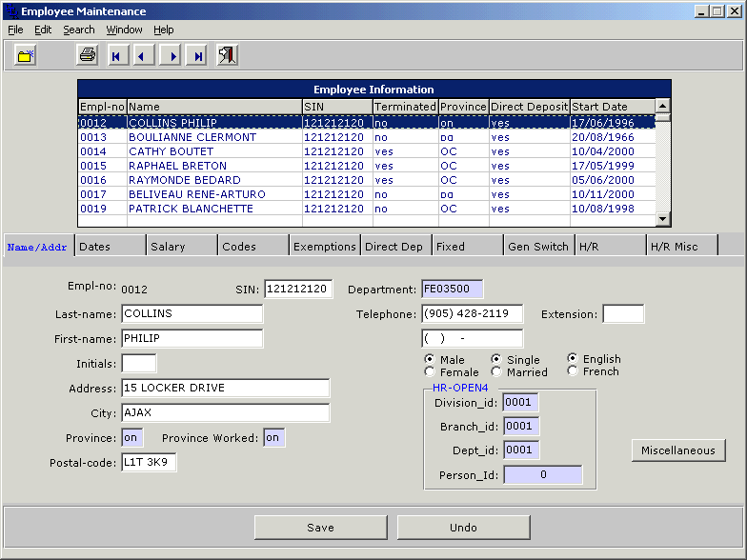Open the Search menu
This screenshot has width=747, height=560.
79,30
